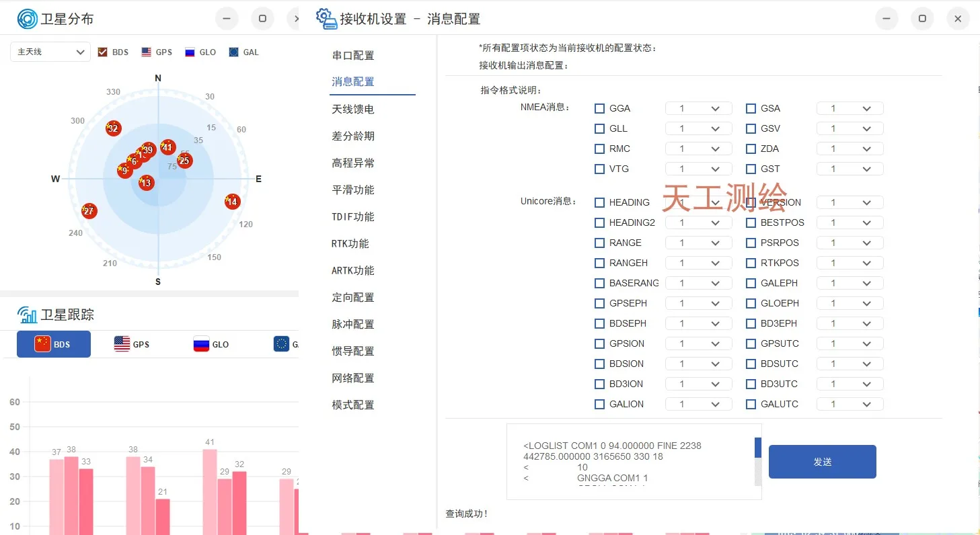
Task: Click the 发送 send button
Action: coord(822,462)
